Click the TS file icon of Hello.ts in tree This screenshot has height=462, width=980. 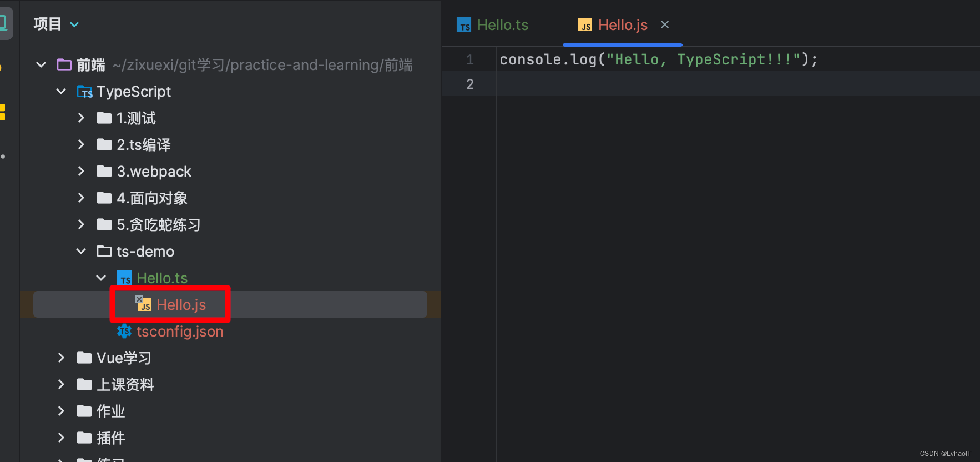click(x=124, y=278)
